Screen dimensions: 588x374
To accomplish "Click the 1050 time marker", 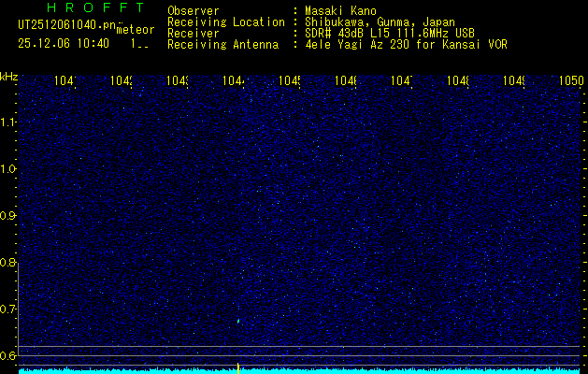I will pos(570,81).
